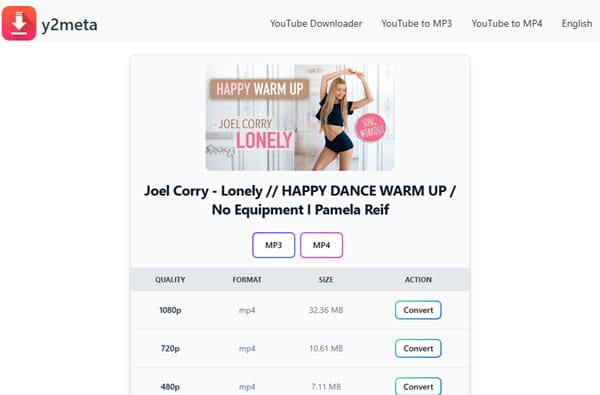The image size is (600, 395).
Task: Select the 1080p quality row label
Action: tap(170, 310)
